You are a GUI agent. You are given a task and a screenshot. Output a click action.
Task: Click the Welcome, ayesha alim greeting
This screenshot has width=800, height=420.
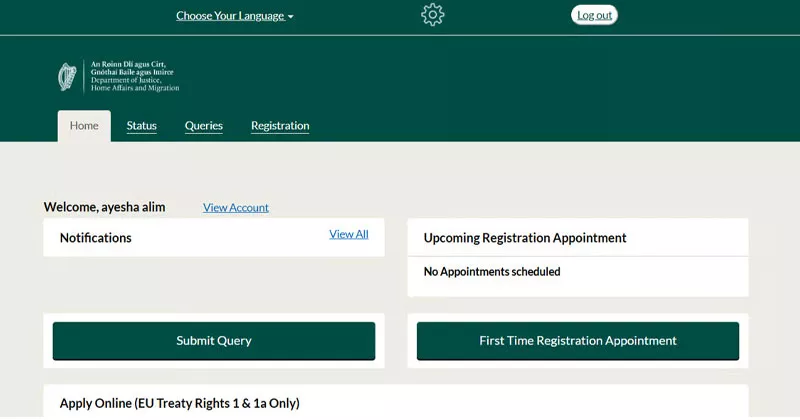(x=104, y=207)
